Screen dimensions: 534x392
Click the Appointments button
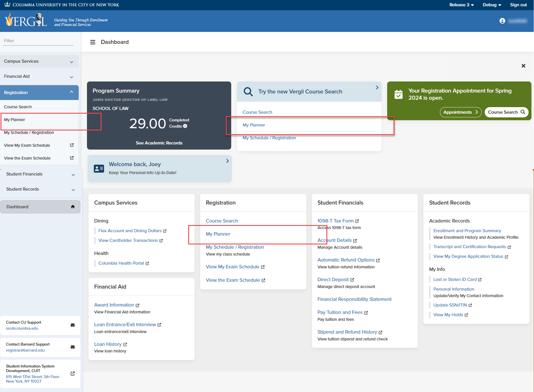(x=461, y=112)
